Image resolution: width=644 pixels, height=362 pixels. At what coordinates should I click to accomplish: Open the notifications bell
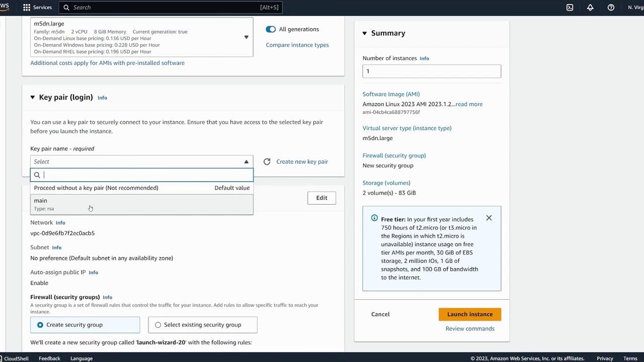(590, 8)
